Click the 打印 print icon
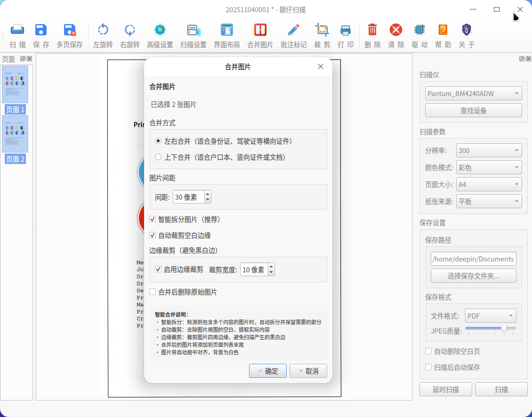Image resolution: width=532 pixels, height=417 pixels. point(346,30)
